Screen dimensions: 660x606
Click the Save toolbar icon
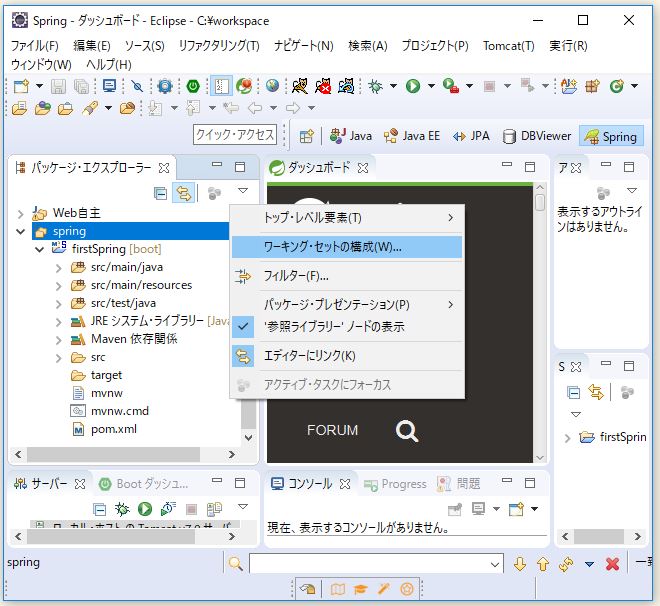59,86
